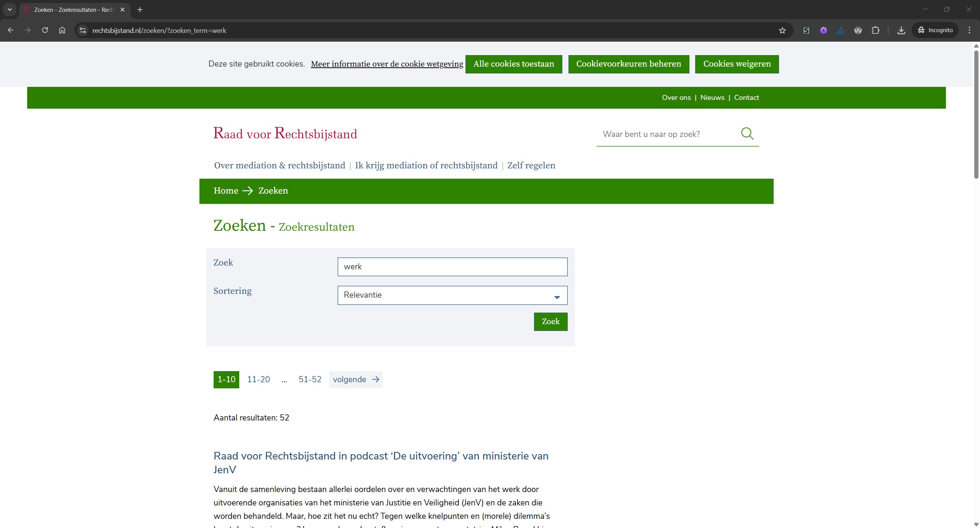
Task: Bookmark this page with the star icon
Action: (782, 30)
